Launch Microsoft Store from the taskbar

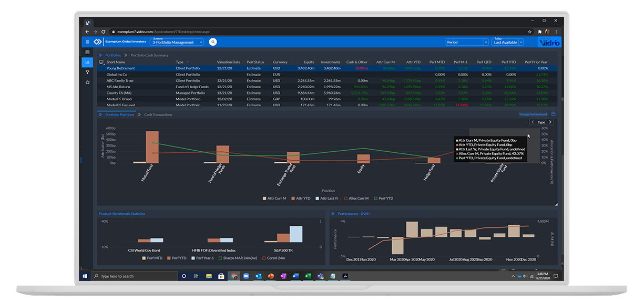point(221,276)
